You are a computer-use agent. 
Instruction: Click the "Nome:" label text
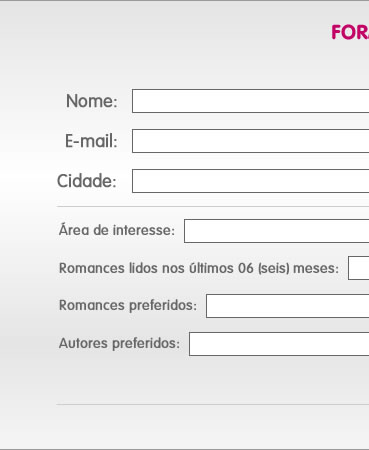coord(92,101)
